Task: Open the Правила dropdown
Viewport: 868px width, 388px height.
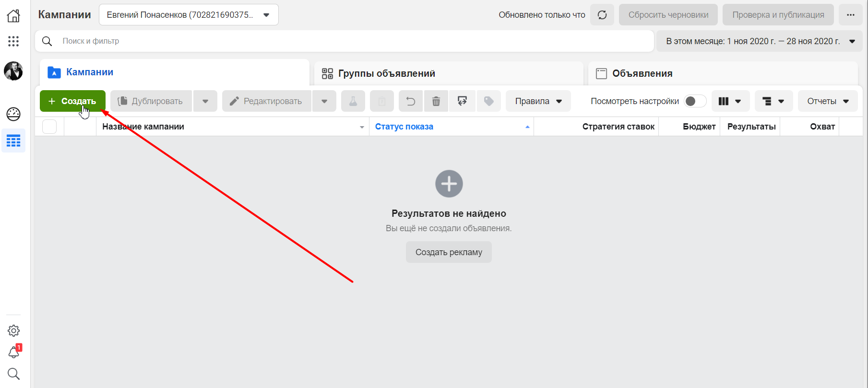Action: (538, 101)
